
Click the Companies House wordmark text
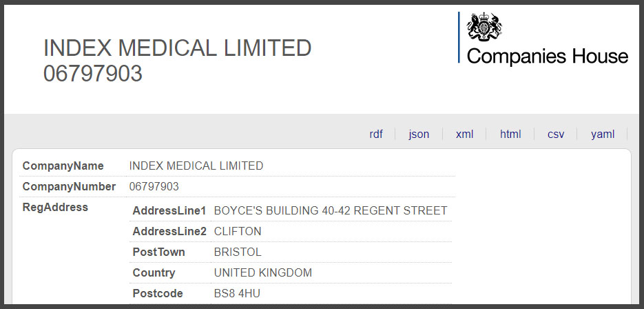click(547, 57)
